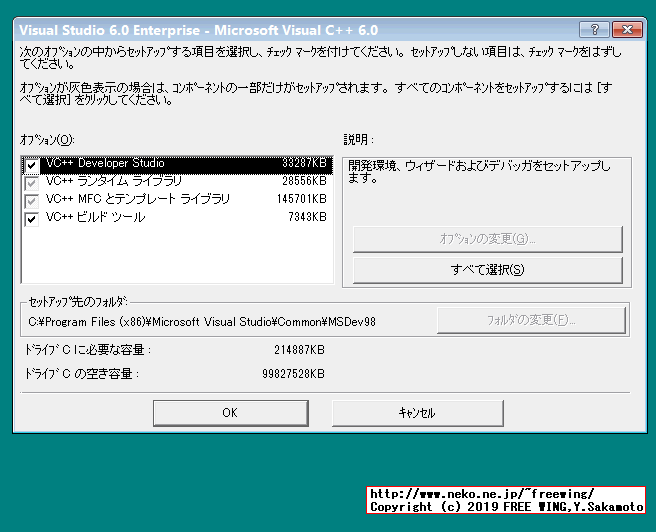The image size is (656, 532).
Task: Select the VC++ ビルド ツール row text
Action: [95, 217]
